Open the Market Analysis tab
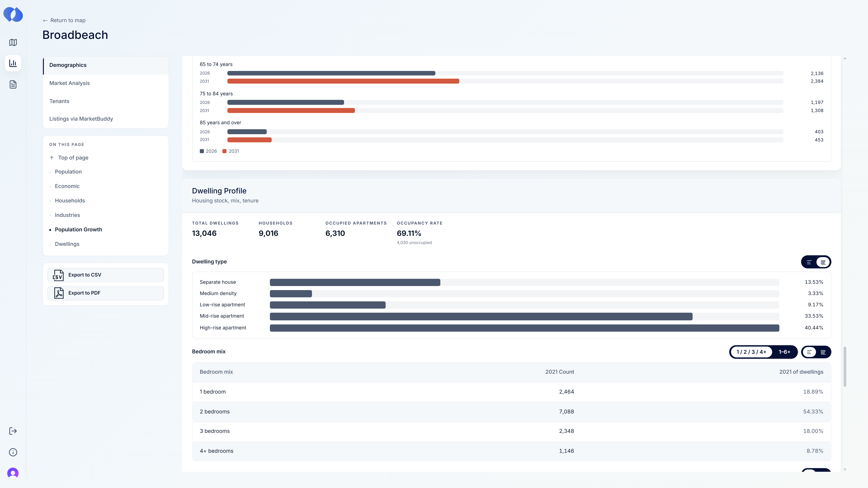Image resolution: width=868 pixels, height=488 pixels. click(106, 83)
